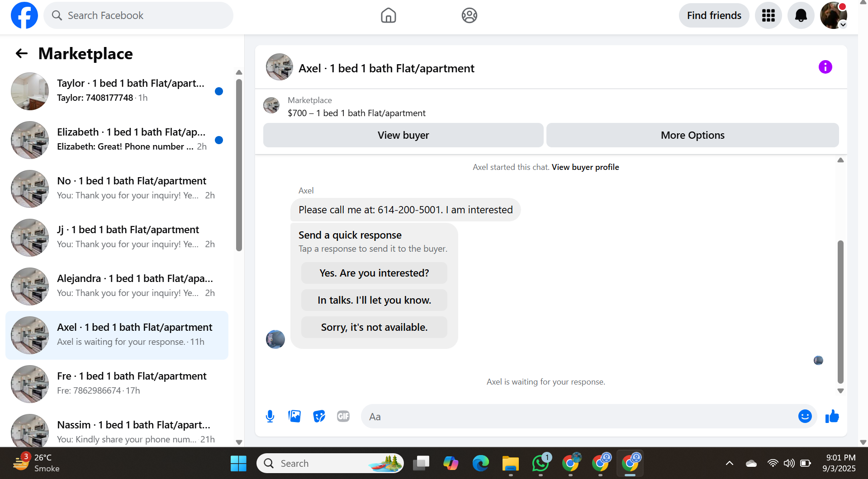
Task: Click the "$700 – 1 bed 1 bath Flat/apartment" listing title
Action: pyautogui.click(x=356, y=113)
